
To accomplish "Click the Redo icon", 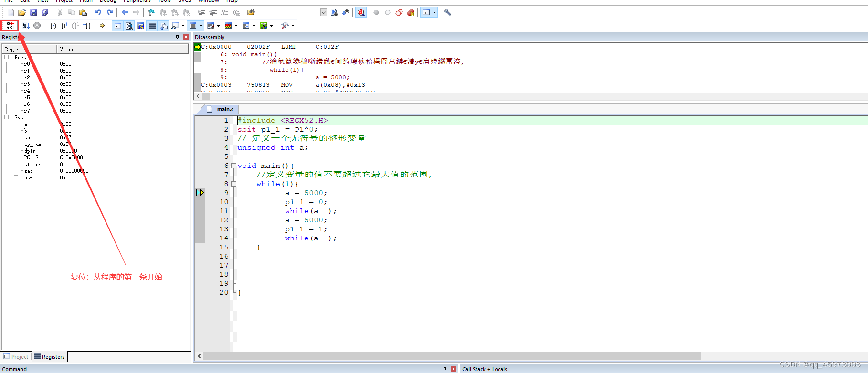I will pos(110,12).
